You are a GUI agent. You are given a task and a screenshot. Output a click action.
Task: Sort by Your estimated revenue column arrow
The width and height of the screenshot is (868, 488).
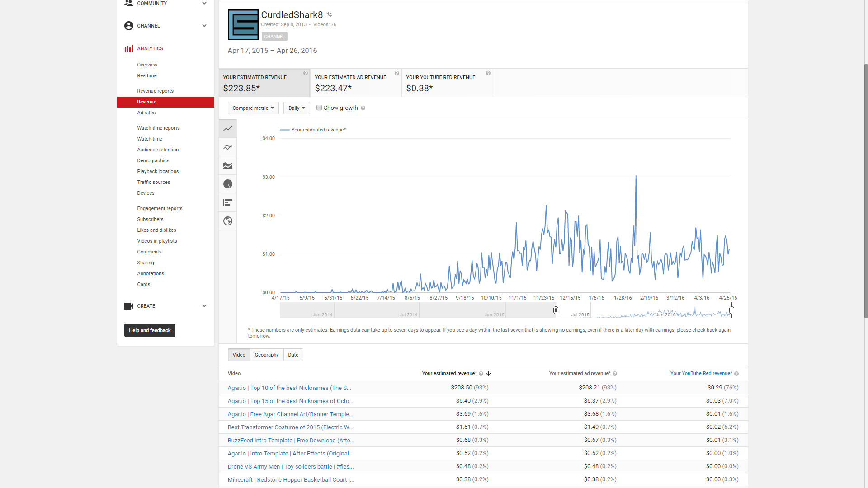(489, 374)
